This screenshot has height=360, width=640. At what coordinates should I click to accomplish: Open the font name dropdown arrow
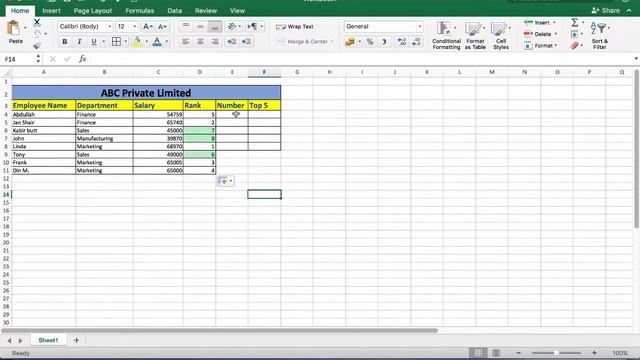click(109, 27)
